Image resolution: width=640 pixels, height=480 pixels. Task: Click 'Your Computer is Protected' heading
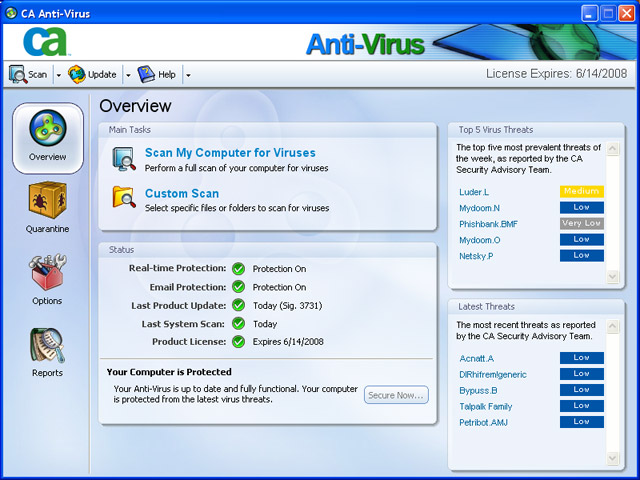coord(169,372)
